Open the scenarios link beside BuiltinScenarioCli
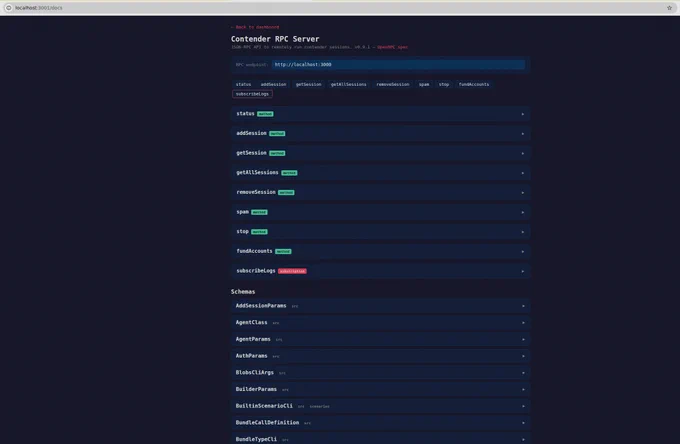 coord(320,406)
